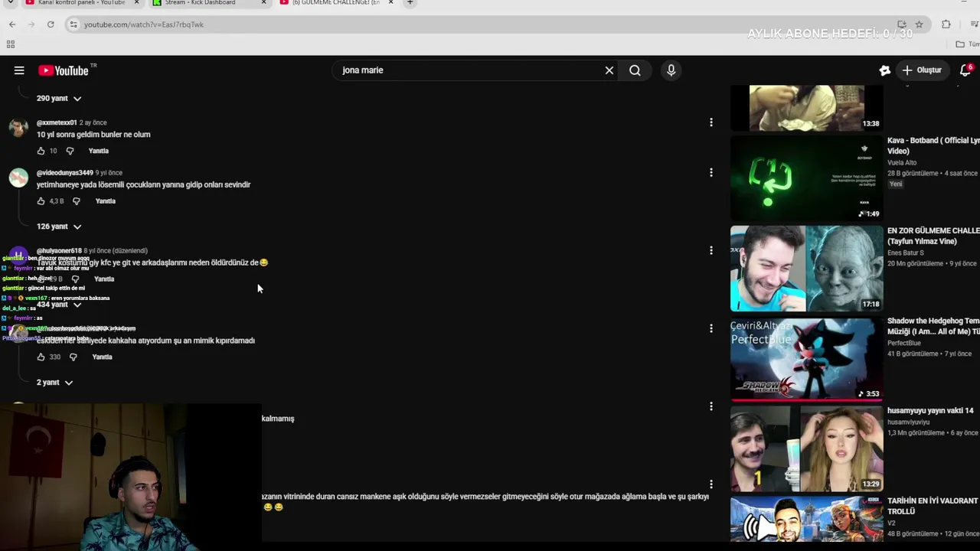Dislike the 'Tavuk kostümü giy' comment

75,279
